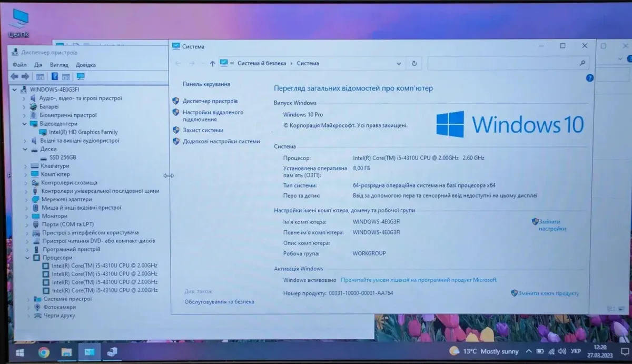
Task: Expand the Мережеві адаптери tree node
Action: pyautogui.click(x=25, y=200)
